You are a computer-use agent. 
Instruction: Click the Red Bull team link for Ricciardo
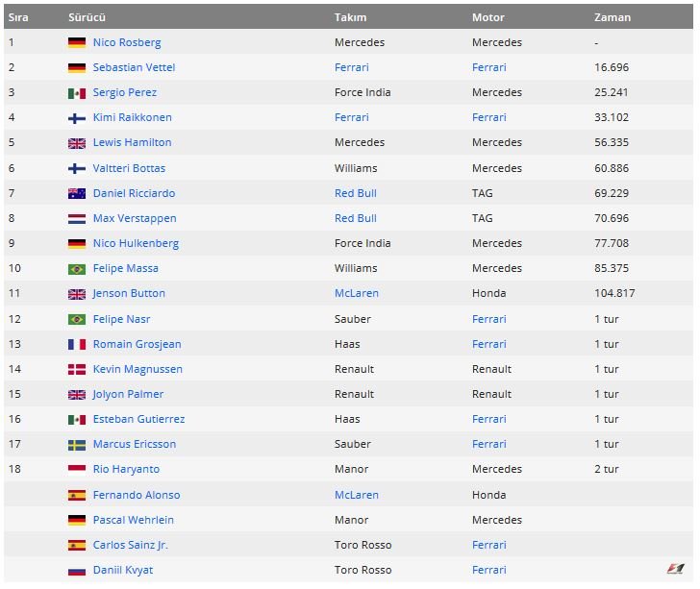click(x=356, y=193)
